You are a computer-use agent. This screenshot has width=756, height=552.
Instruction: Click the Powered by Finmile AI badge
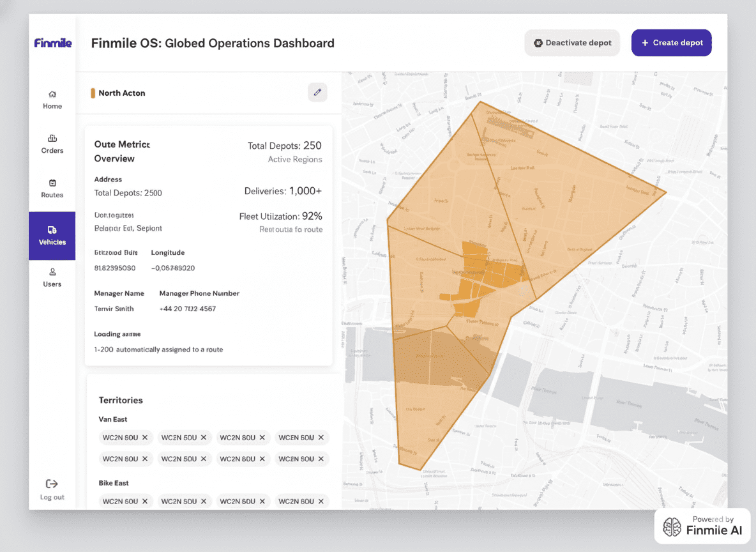coord(702,526)
